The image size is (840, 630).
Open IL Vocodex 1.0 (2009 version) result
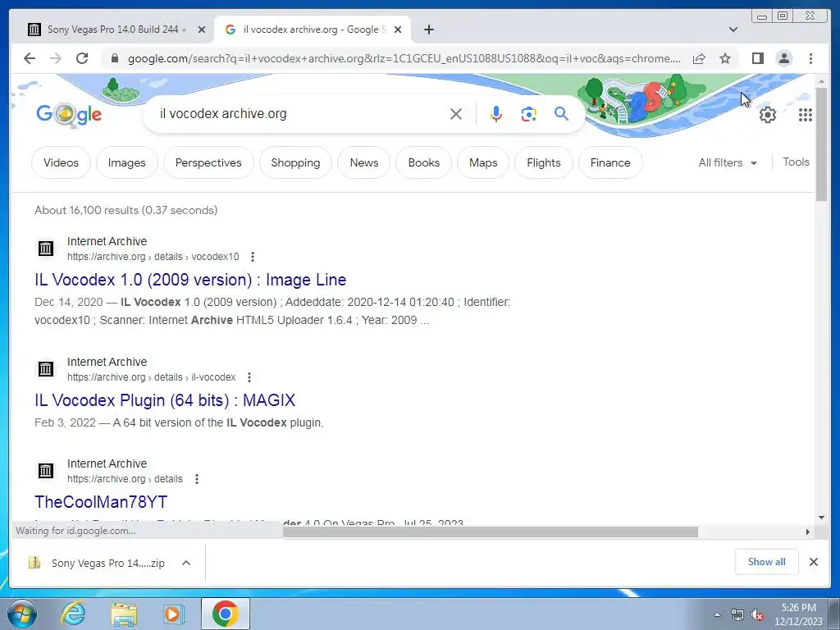point(190,280)
